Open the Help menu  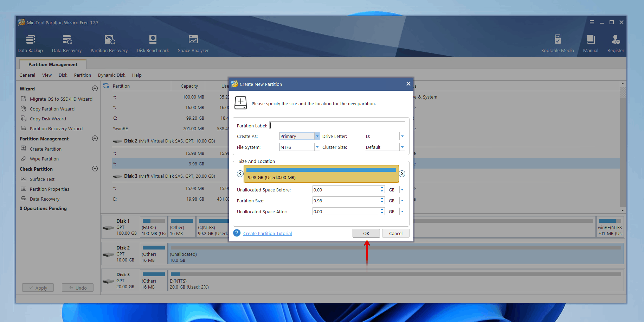click(x=137, y=75)
